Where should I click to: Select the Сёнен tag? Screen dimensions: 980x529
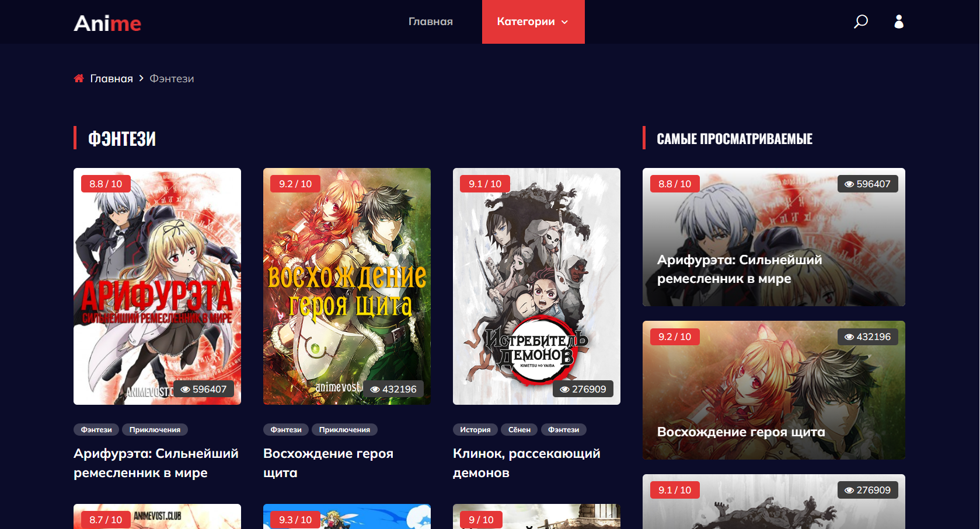click(519, 430)
